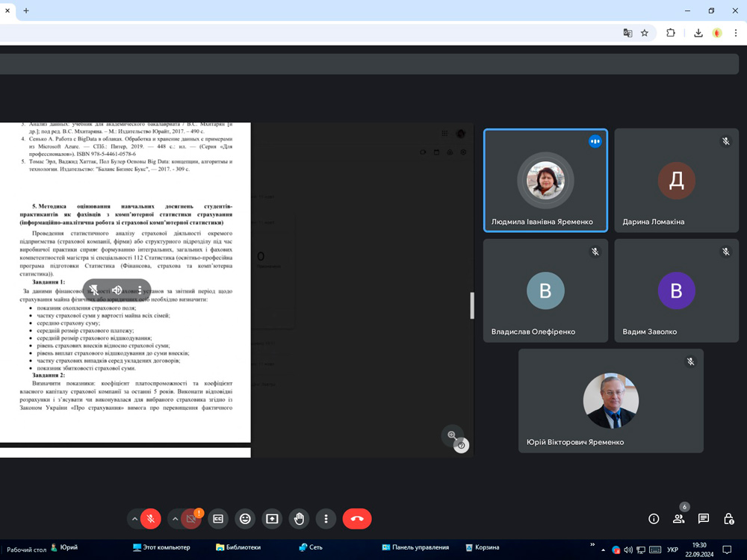Show the participants list panel
Image resolution: width=747 pixels, height=560 pixels.
point(678,518)
